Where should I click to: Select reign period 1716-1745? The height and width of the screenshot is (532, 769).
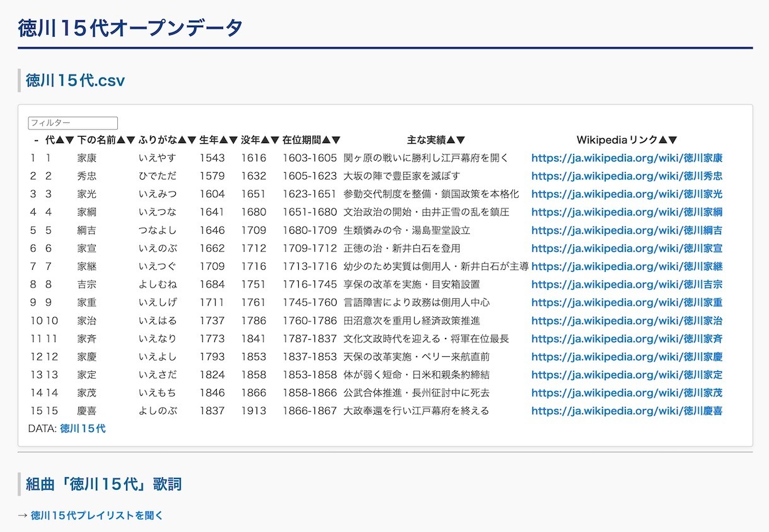309,284
